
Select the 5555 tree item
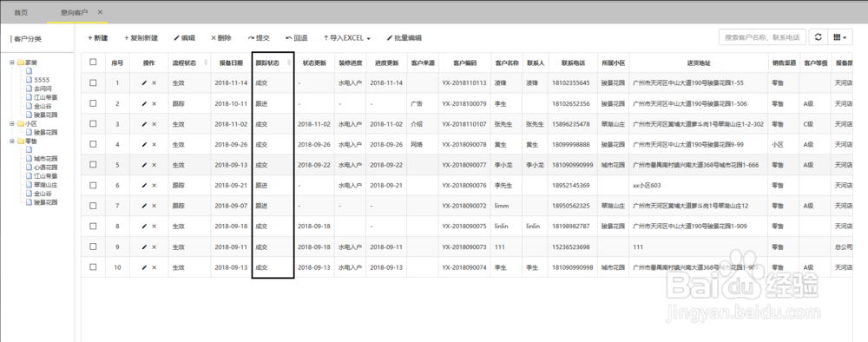(x=42, y=80)
